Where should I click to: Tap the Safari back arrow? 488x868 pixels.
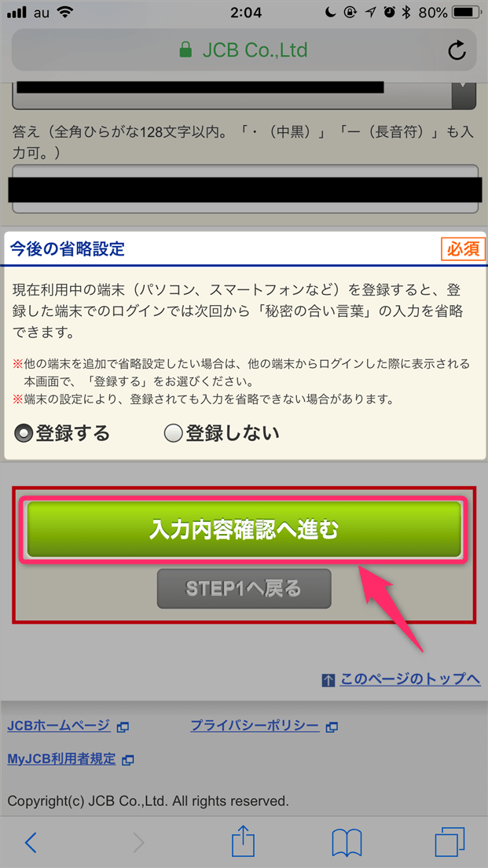31,843
